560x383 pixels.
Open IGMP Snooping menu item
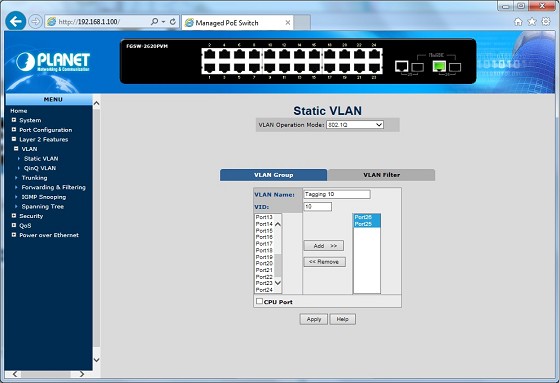[x=44, y=197]
